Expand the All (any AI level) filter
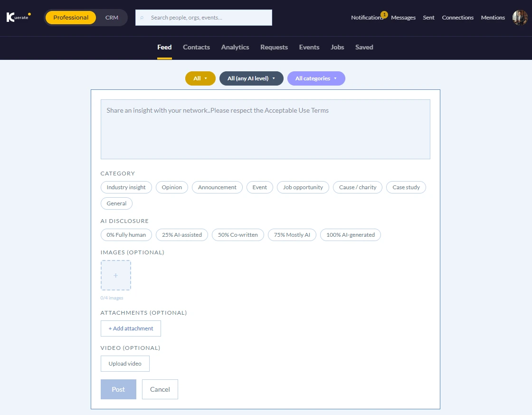The width and height of the screenshot is (532, 415). [251, 78]
